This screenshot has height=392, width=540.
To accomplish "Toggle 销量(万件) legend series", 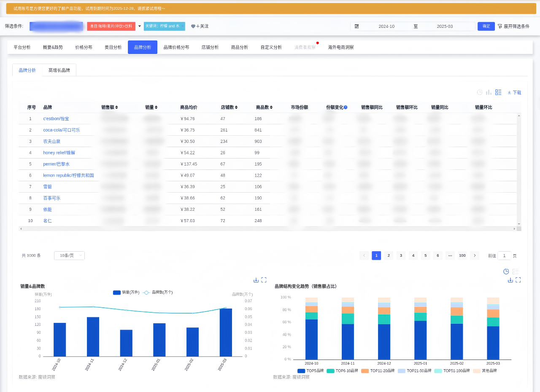I will click(x=126, y=293).
